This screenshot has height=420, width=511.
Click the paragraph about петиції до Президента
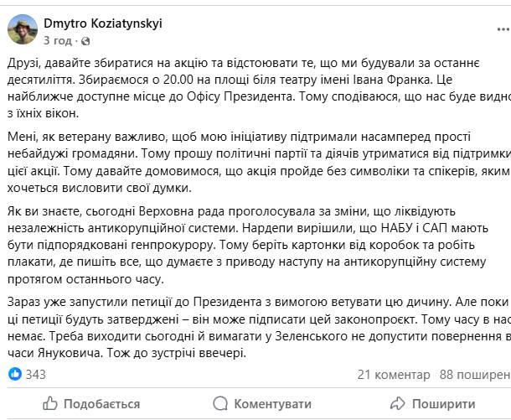[259, 328]
